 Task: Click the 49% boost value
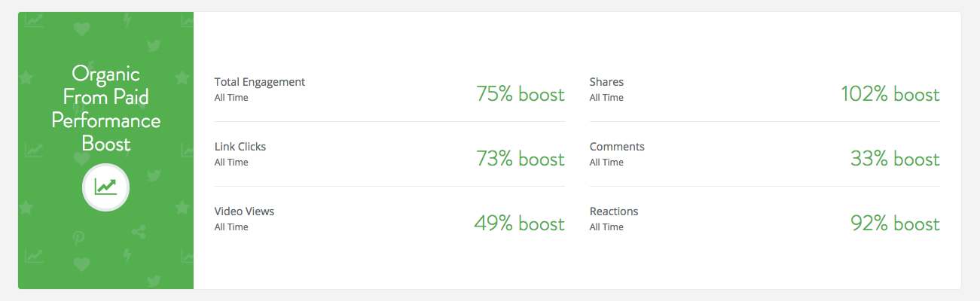[519, 223]
